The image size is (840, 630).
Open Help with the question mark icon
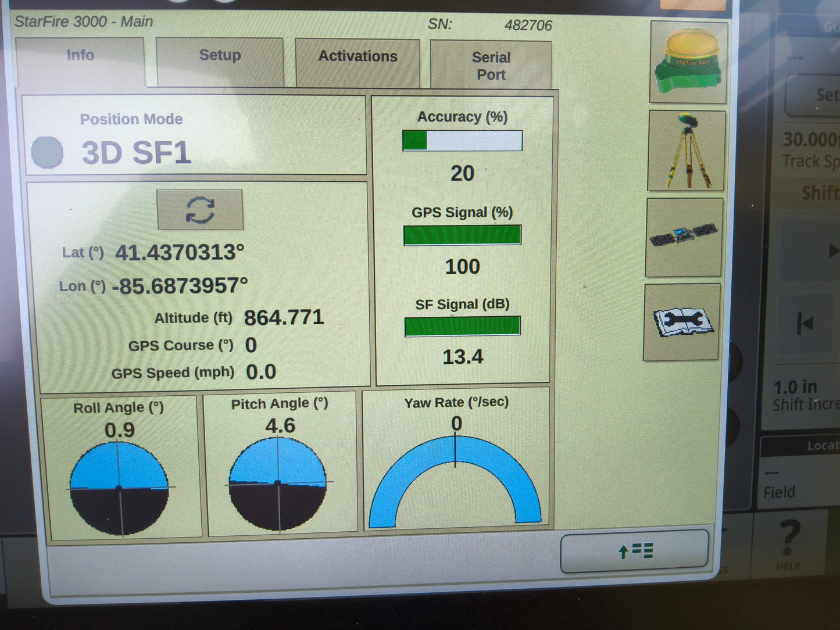789,544
